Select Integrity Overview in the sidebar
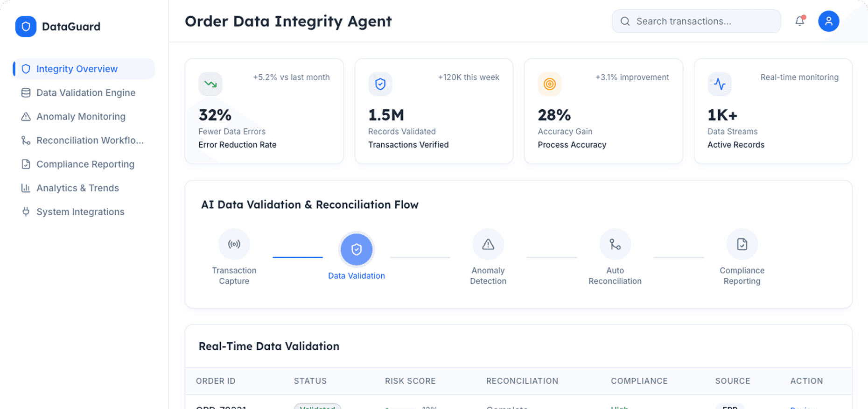Image resolution: width=868 pixels, height=409 pixels. tap(77, 69)
